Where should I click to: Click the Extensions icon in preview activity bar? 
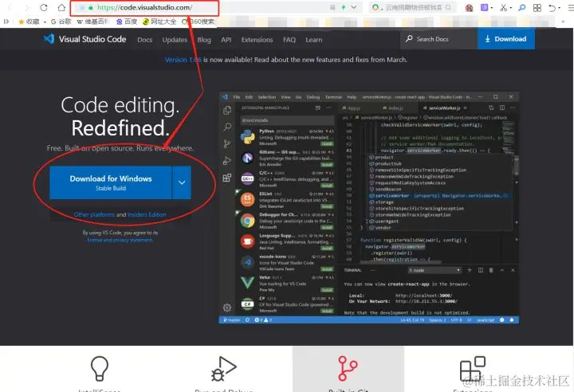tap(227, 178)
